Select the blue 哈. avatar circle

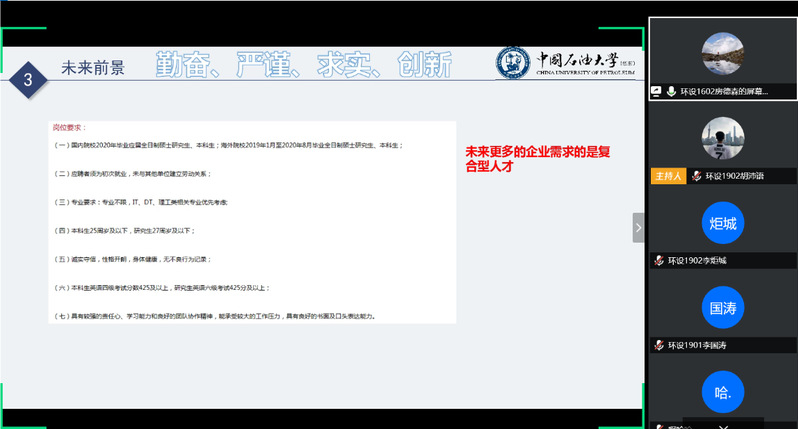tap(722, 392)
